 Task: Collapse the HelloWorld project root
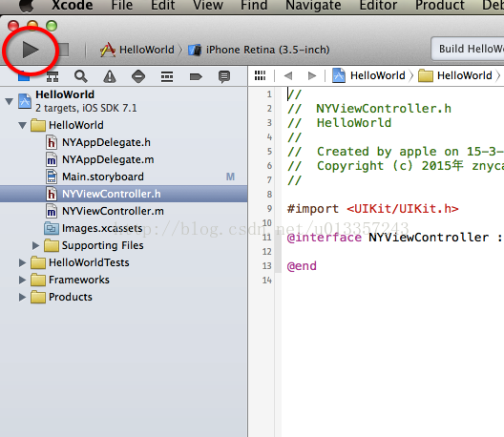[x=9, y=101]
